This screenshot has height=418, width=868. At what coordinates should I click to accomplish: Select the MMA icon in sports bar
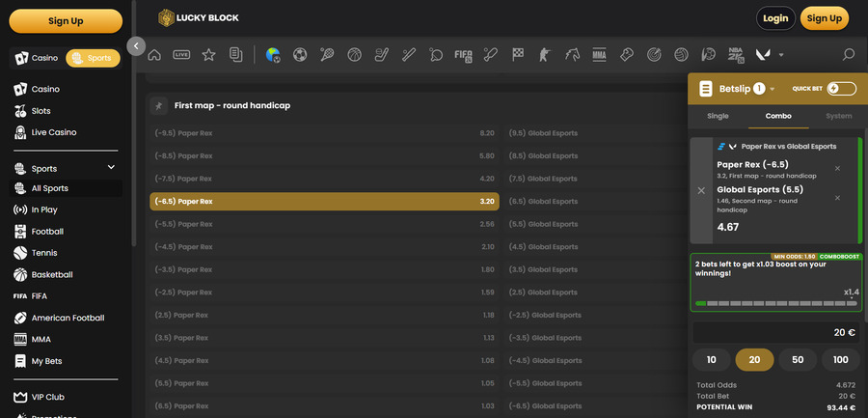[x=599, y=54]
